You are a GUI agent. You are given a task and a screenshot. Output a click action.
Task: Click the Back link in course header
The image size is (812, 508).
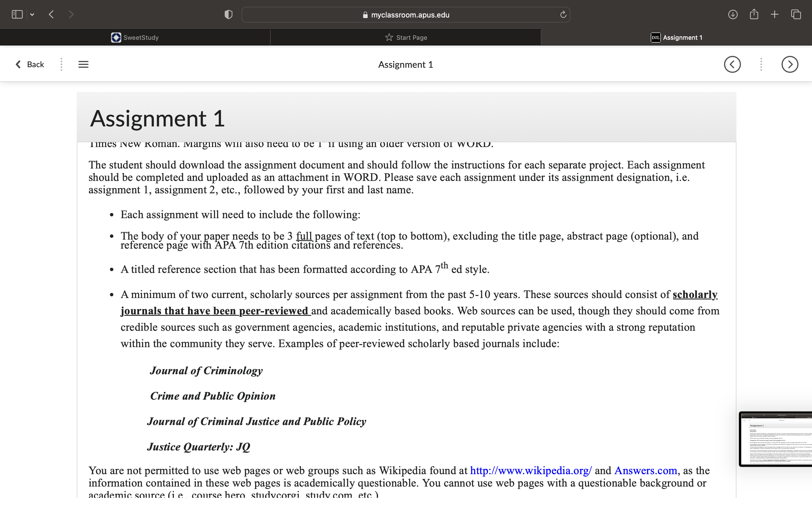30,64
